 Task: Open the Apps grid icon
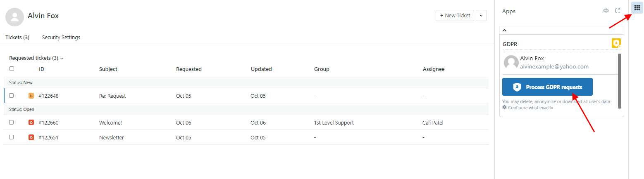637,7
